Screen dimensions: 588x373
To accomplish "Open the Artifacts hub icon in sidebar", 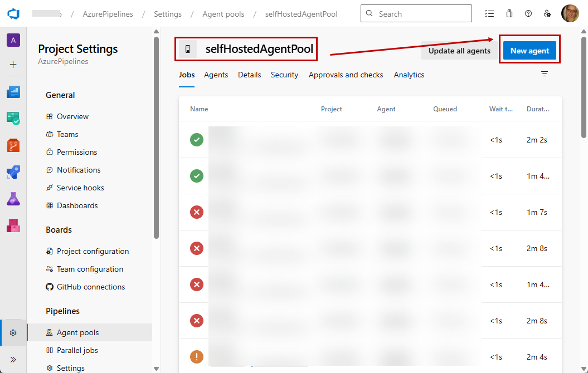I will 13,226.
